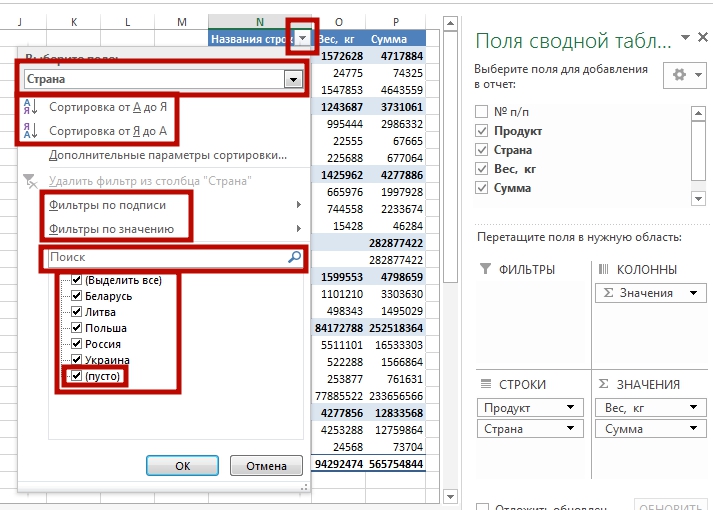The width and height of the screenshot is (713, 510).
Task: Open task pane options arrow near title
Action: point(686,38)
